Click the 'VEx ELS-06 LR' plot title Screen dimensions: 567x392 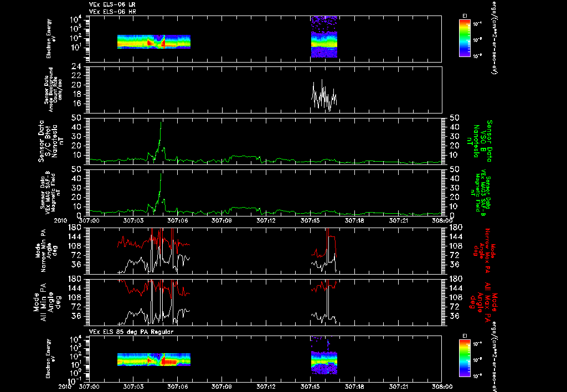(112, 4)
